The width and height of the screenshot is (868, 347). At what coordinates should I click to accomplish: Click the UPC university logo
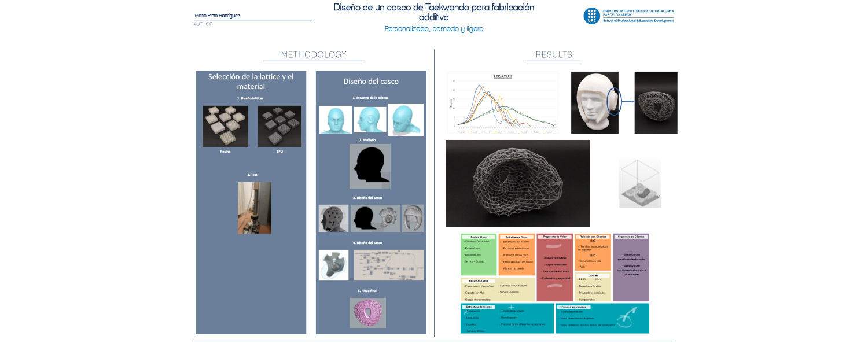(x=591, y=16)
